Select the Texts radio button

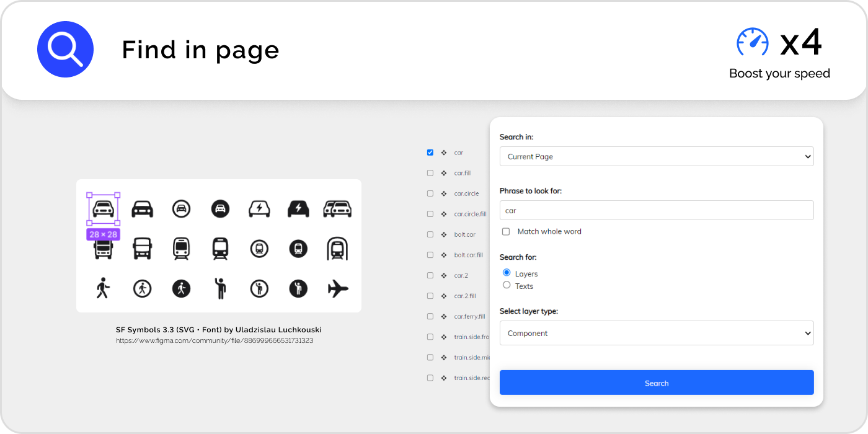(507, 285)
